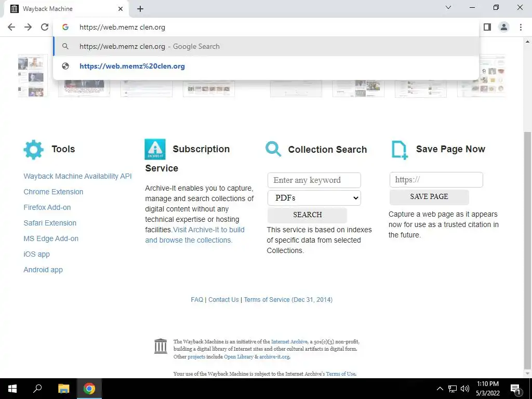
Task: Click the Save Page Now page icon
Action: pyautogui.click(x=400, y=150)
